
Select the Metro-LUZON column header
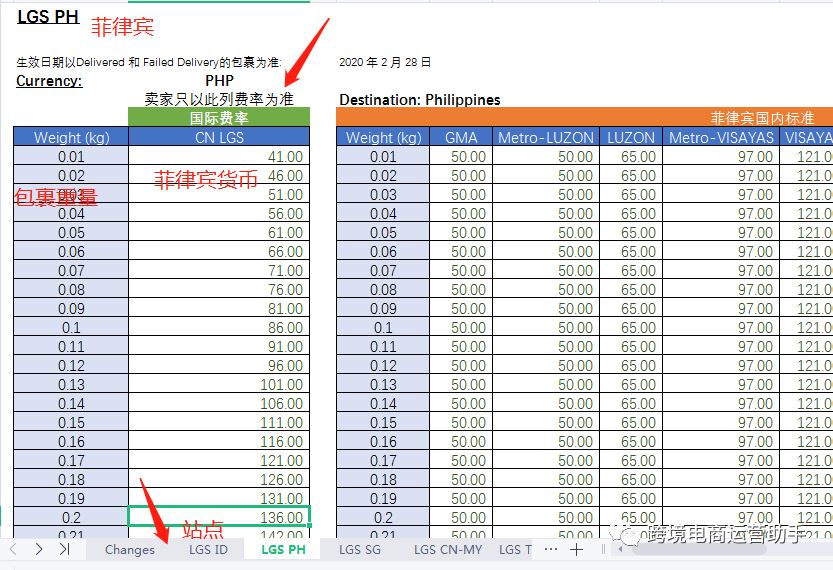tap(546, 137)
